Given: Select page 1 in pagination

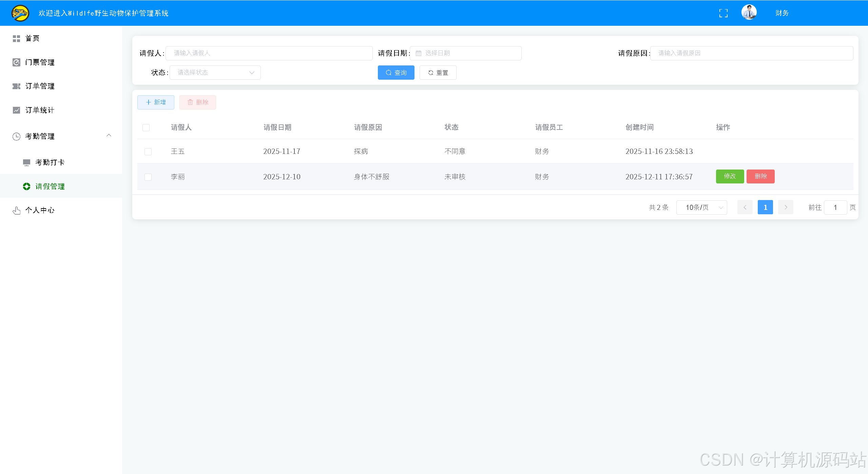Looking at the screenshot, I should pyautogui.click(x=765, y=208).
